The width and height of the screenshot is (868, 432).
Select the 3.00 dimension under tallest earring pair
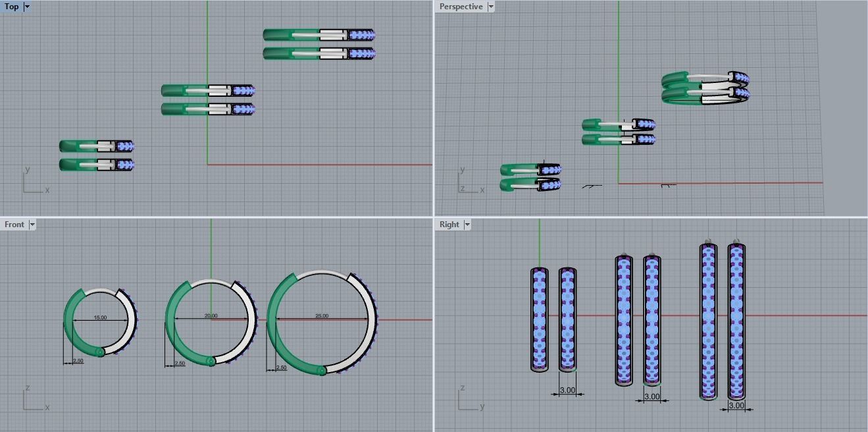736,406
